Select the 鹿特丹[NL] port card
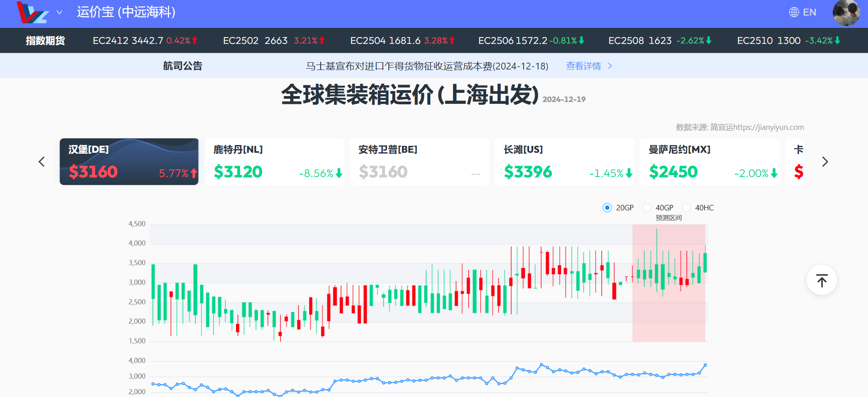Screen dimensions: 868x397 [x=274, y=161]
